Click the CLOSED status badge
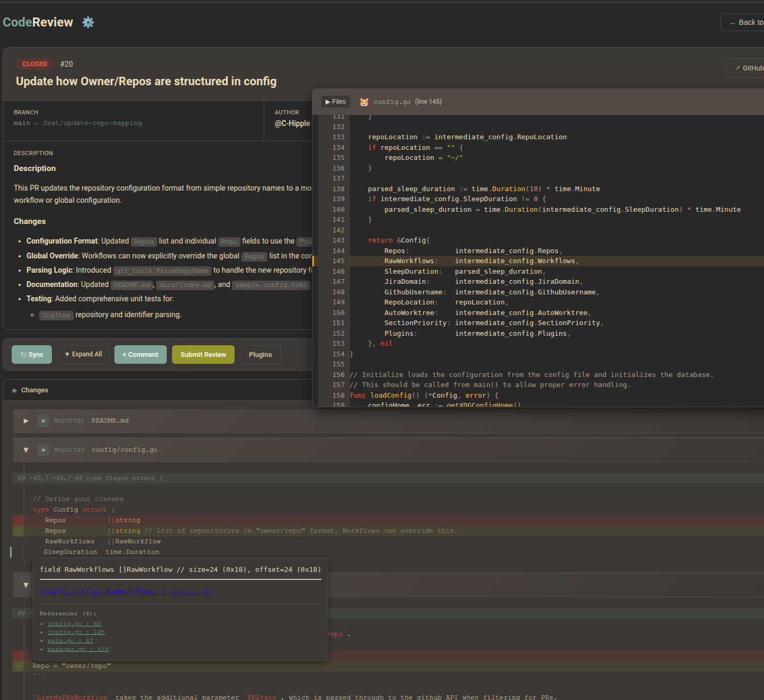 (x=35, y=64)
